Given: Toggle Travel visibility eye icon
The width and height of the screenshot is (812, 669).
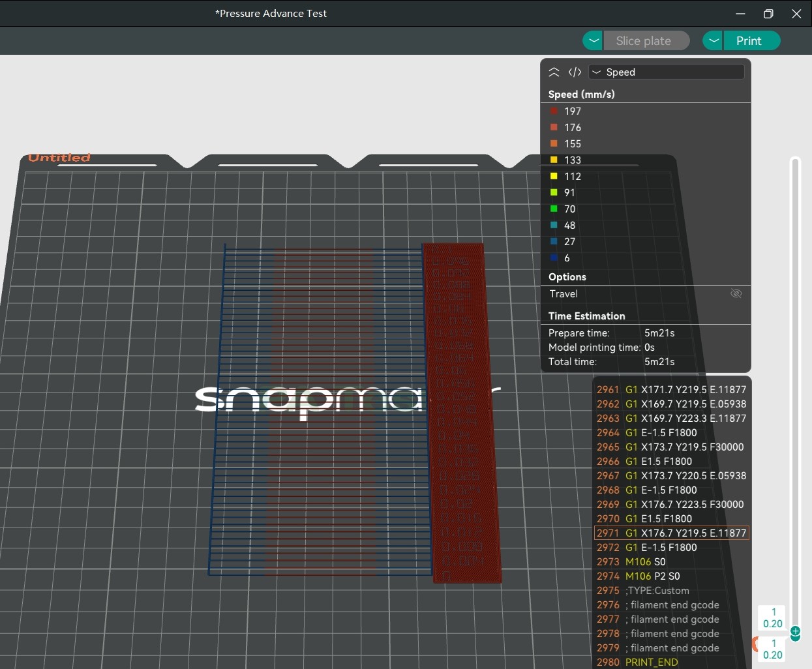Looking at the screenshot, I should (x=736, y=293).
